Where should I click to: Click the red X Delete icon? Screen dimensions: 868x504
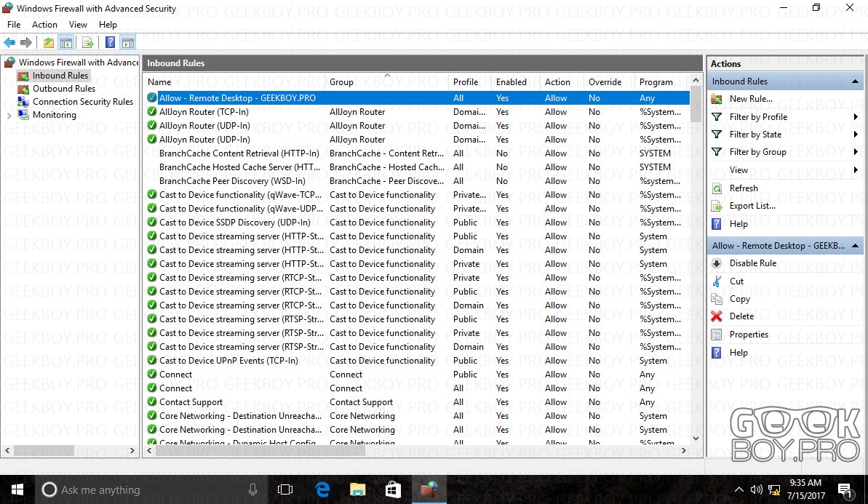tap(717, 316)
